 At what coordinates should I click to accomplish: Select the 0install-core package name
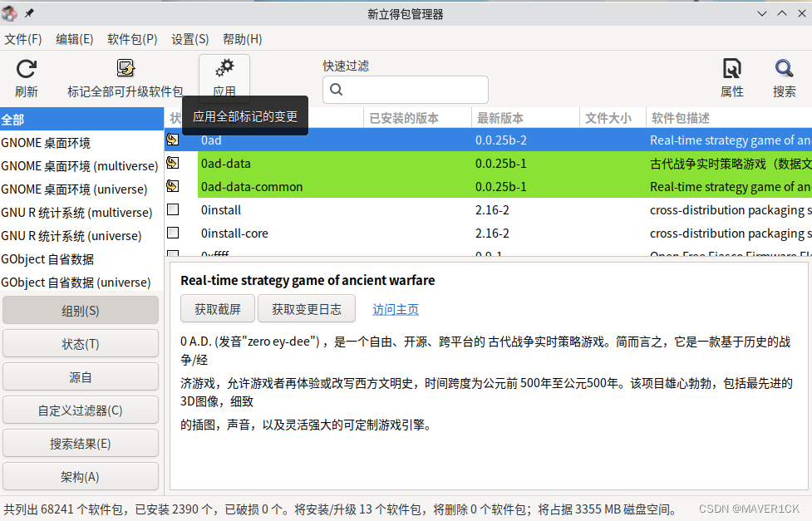coord(234,233)
